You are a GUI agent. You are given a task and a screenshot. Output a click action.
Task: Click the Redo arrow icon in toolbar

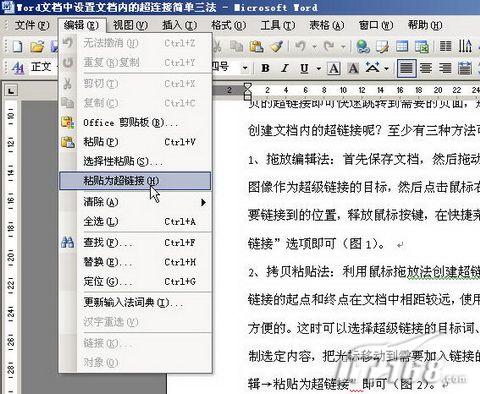point(329,46)
